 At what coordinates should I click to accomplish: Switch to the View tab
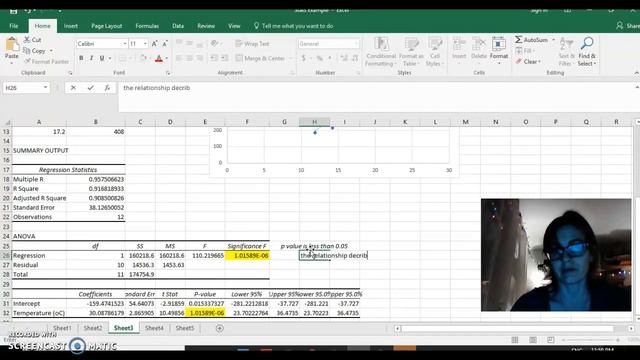point(234,26)
